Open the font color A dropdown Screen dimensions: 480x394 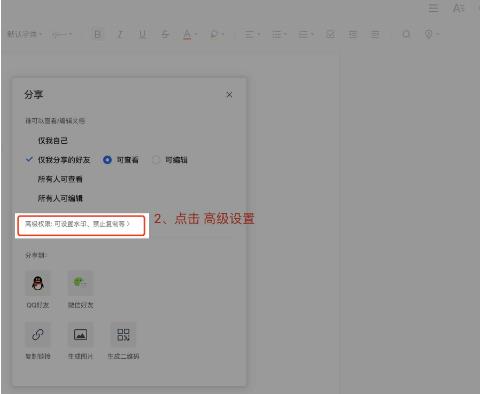tap(190, 34)
